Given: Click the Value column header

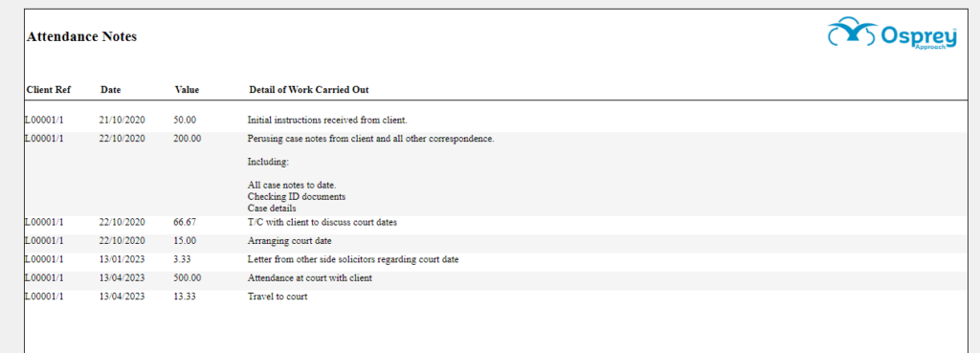Looking at the screenshot, I should (187, 90).
